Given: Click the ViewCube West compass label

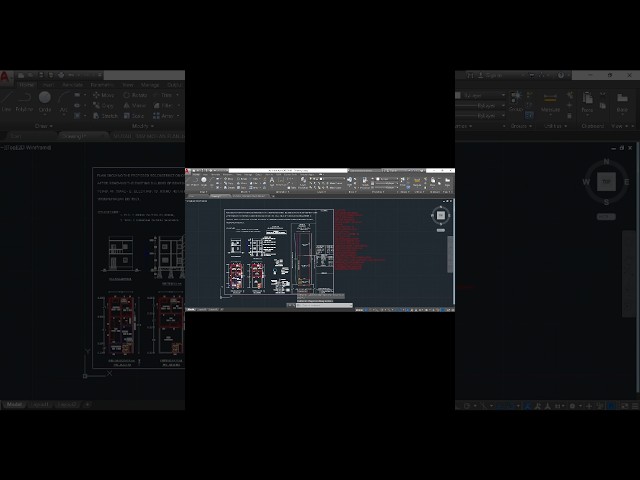Looking at the screenshot, I should point(586,182).
